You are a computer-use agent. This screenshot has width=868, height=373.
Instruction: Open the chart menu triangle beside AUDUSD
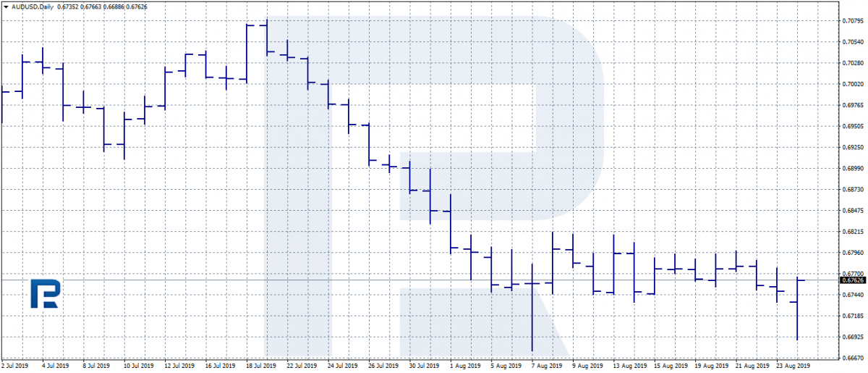[x=6, y=6]
